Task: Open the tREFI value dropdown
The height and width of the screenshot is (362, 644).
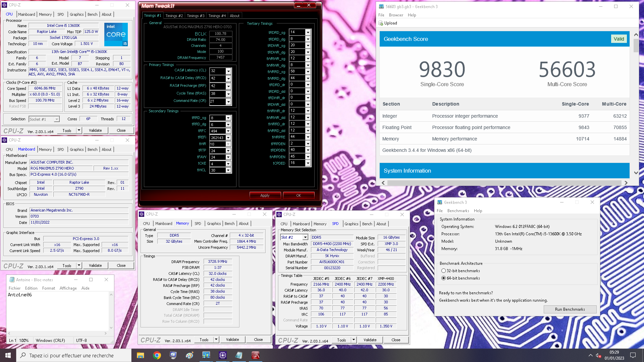Action: 228,138
